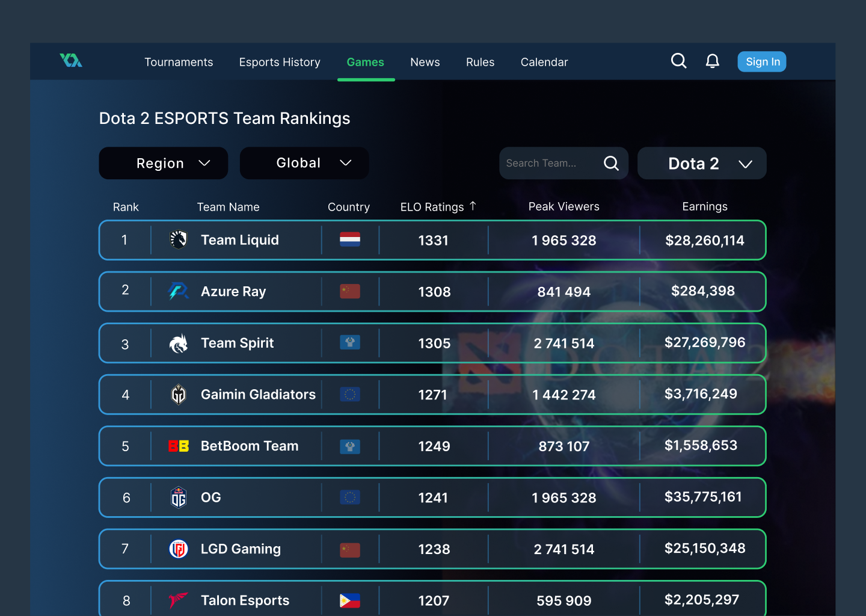Screen dimensions: 866x616
Task: Click peak viewers 595 909
Action: [x=564, y=600]
